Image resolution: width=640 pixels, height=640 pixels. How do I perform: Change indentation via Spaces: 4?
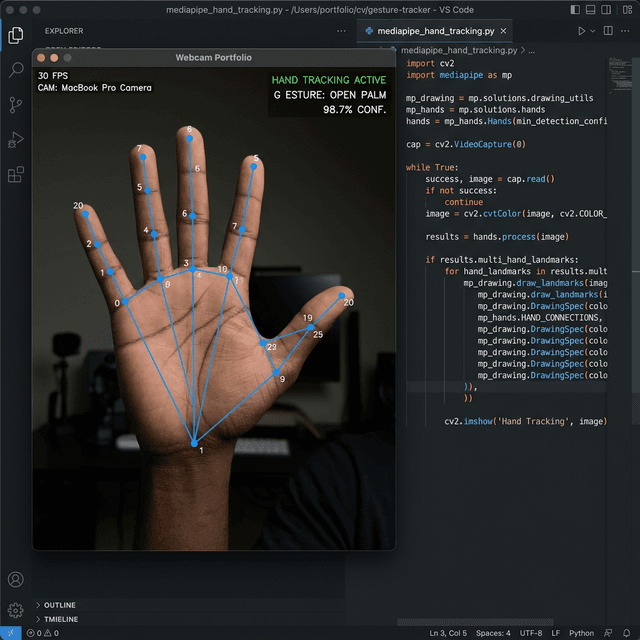[493, 633]
